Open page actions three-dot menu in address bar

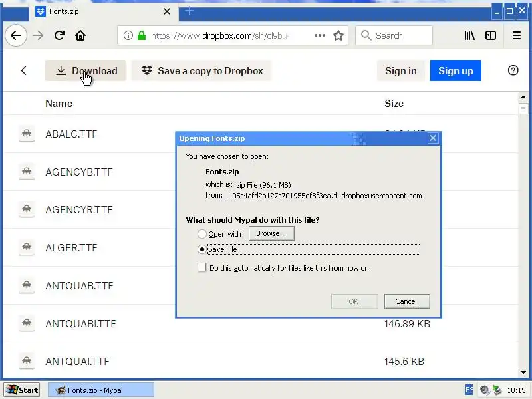click(320, 35)
